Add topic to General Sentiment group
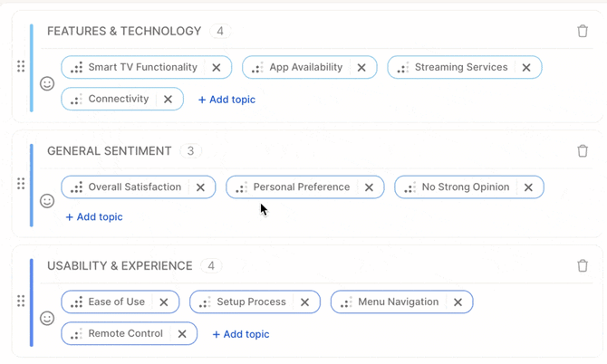The image size is (607, 364). (x=94, y=217)
